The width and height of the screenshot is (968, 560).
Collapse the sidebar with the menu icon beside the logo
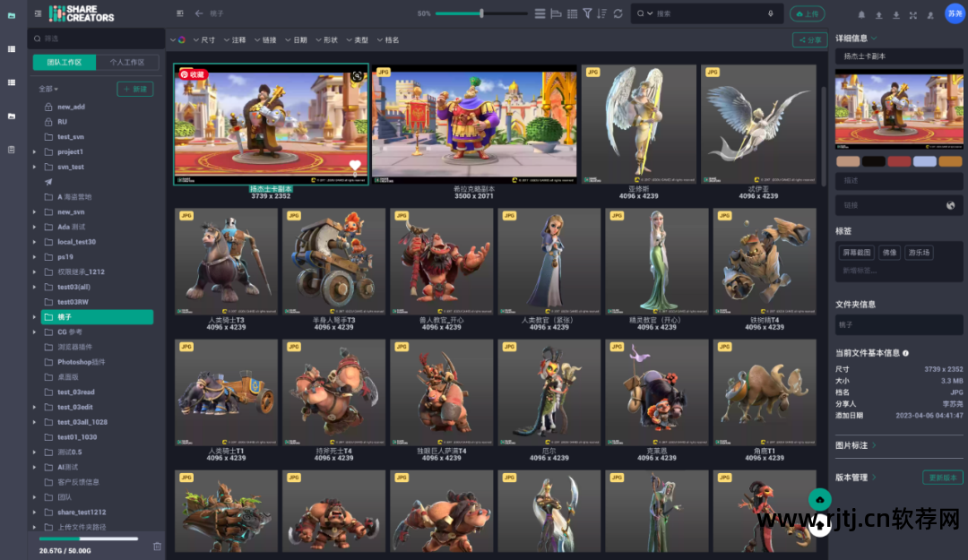[38, 13]
